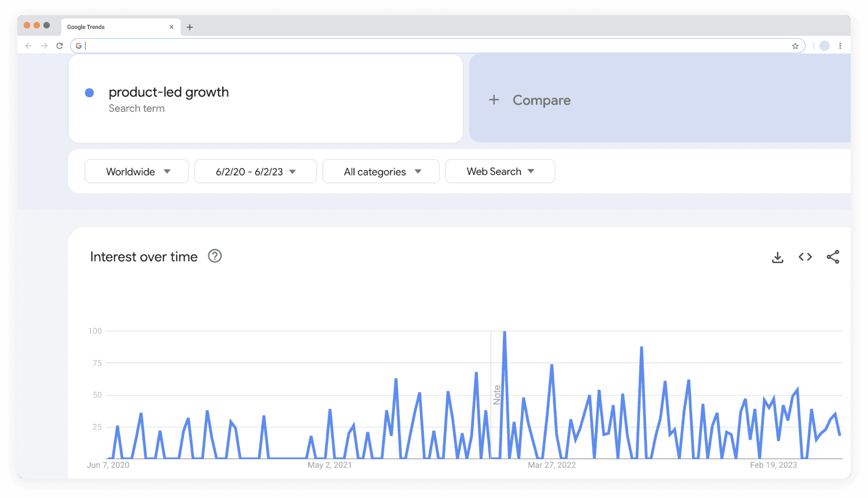The width and height of the screenshot is (868, 498).
Task: Click the help icon beside Interest over time
Action: (215, 256)
